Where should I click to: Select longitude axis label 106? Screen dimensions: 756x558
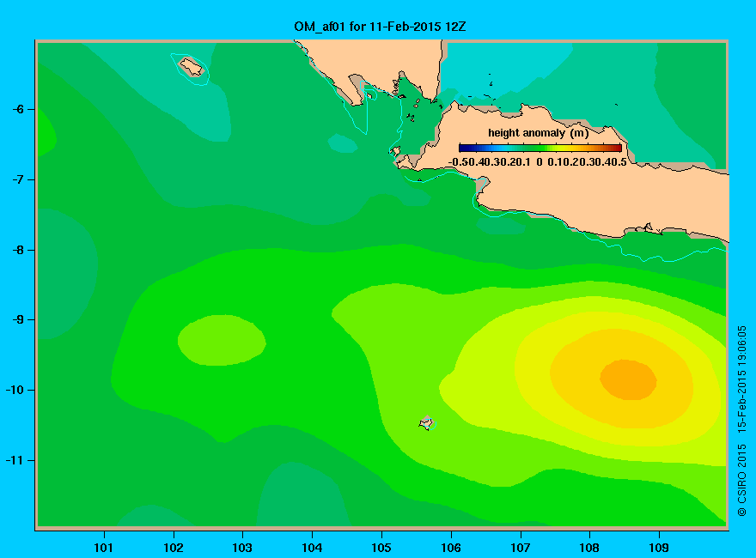point(451,548)
